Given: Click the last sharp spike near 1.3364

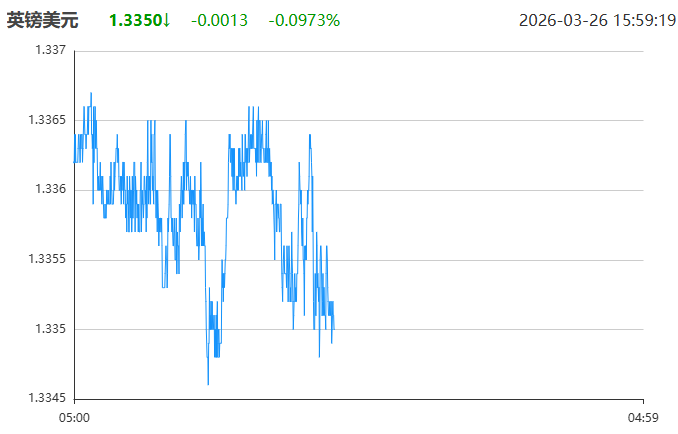Looking at the screenshot, I should coord(310,134).
